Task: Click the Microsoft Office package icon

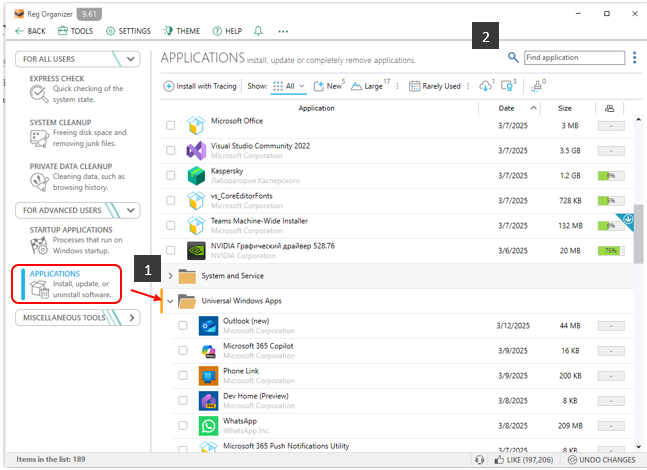Action: tap(196, 125)
